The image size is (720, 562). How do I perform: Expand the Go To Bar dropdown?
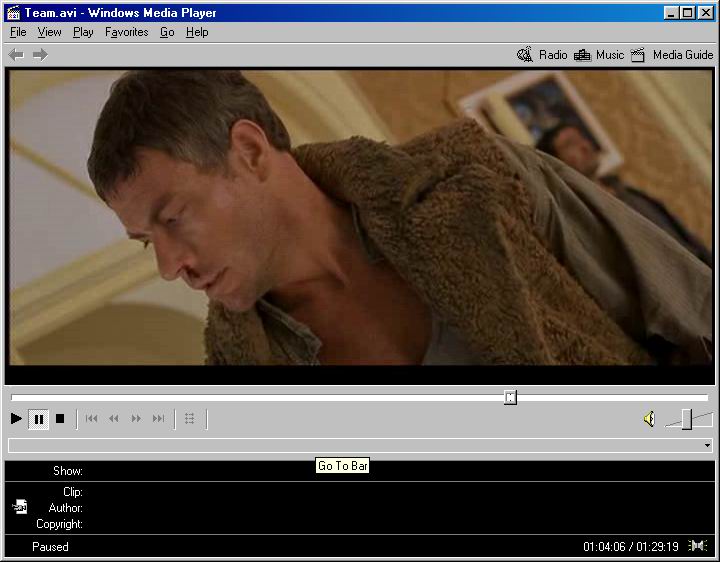tap(707, 446)
